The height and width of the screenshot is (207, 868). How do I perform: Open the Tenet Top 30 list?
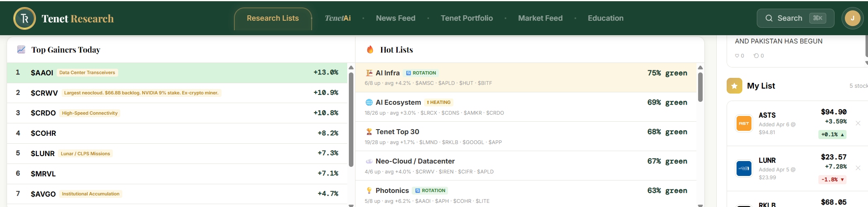526,136
